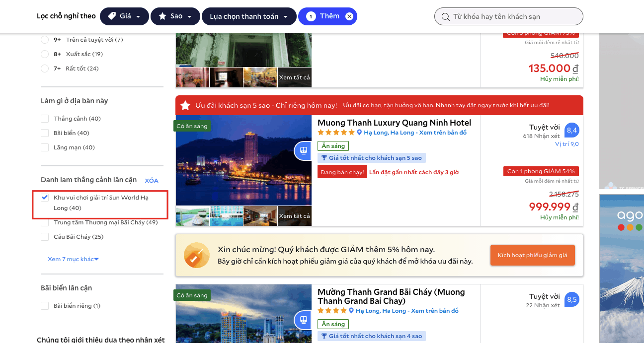Click the 8,5 review score badge

572,299
